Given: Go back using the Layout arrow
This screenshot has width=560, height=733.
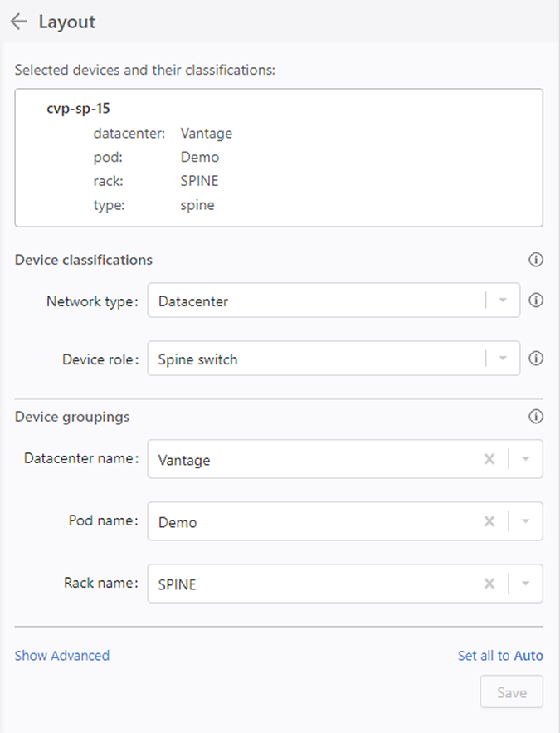Looking at the screenshot, I should coord(19,22).
